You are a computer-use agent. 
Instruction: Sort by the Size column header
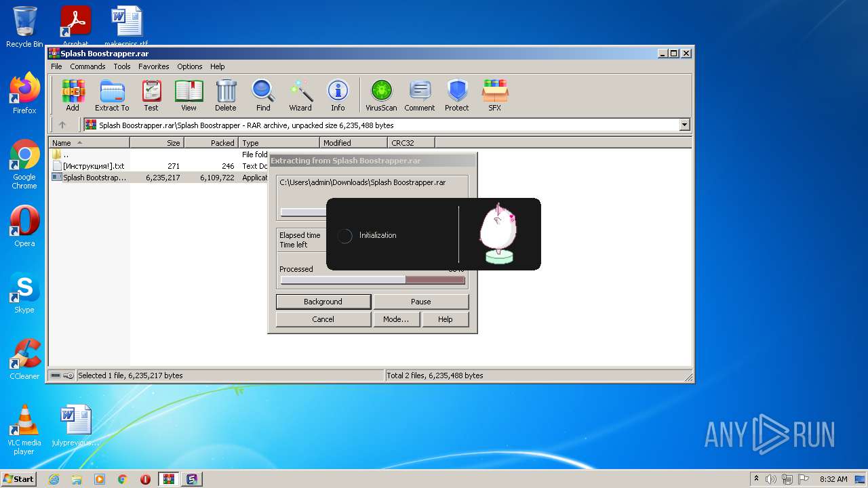tap(157, 143)
